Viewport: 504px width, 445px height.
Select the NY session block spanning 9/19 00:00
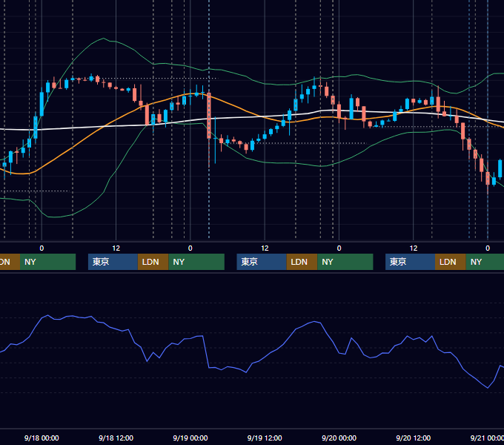196,262
